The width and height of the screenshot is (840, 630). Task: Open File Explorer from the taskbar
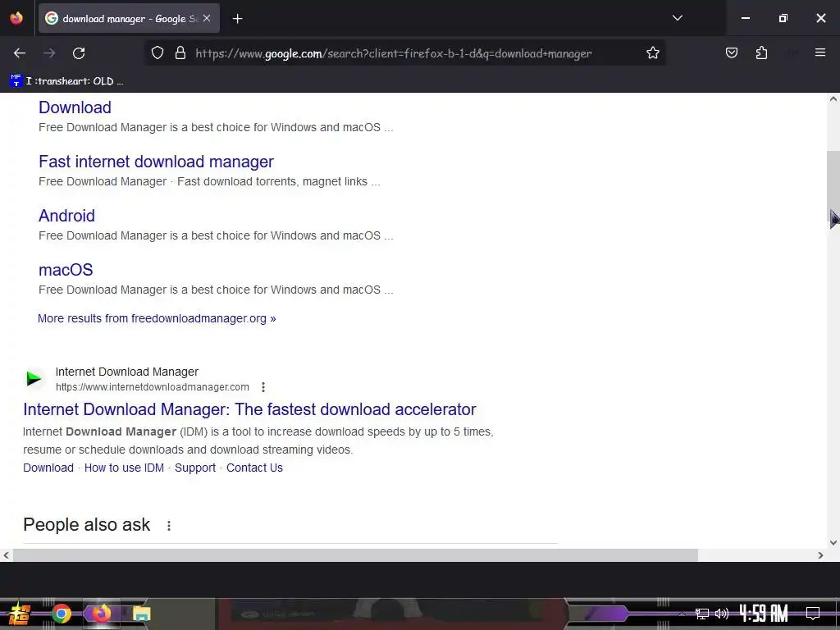point(141,614)
